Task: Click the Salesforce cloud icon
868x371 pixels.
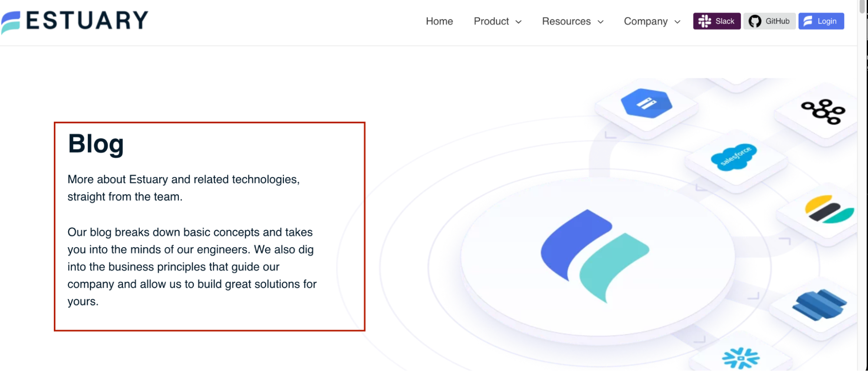Action: pyautogui.click(x=734, y=157)
